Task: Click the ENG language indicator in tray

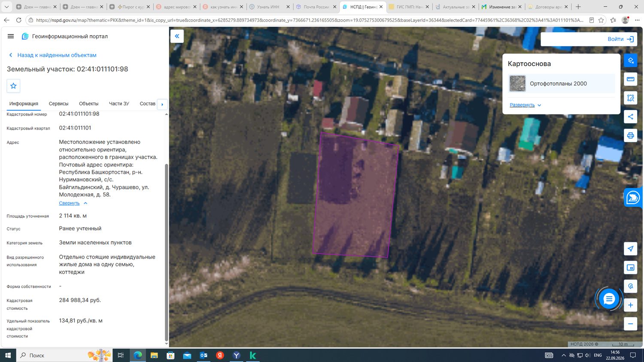Action: [x=598, y=355]
